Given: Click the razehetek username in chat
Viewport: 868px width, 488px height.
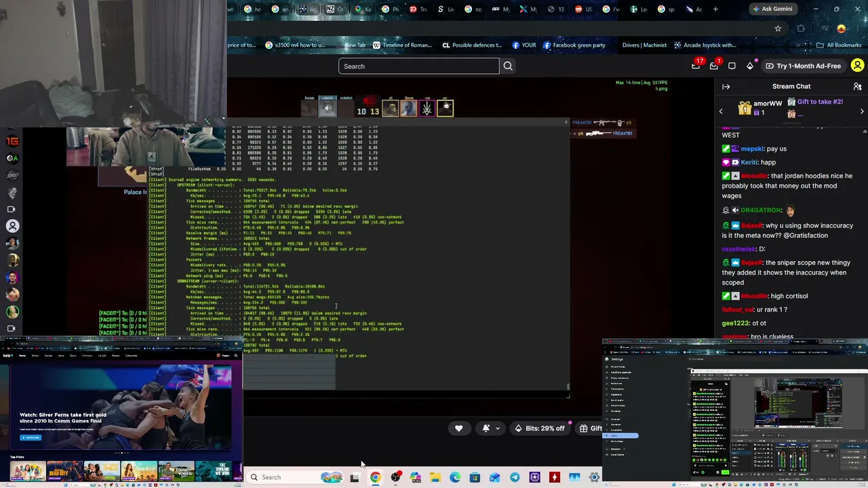Looking at the screenshot, I should click(x=738, y=249).
